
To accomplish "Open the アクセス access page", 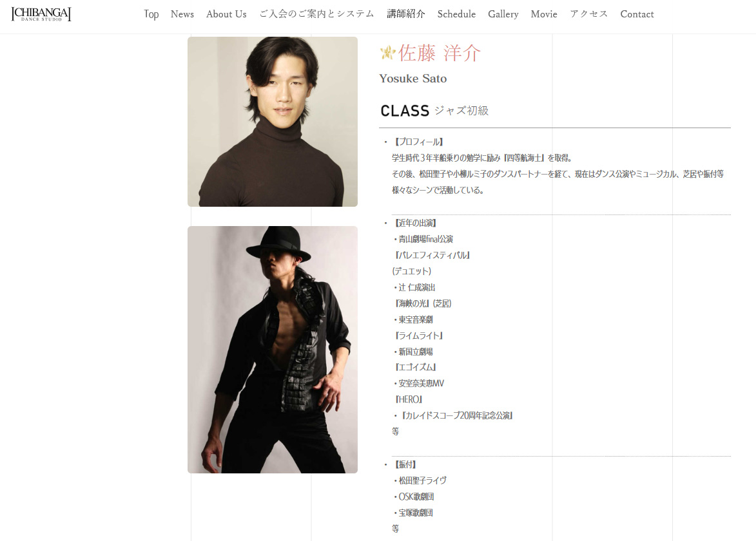I will click(x=588, y=14).
